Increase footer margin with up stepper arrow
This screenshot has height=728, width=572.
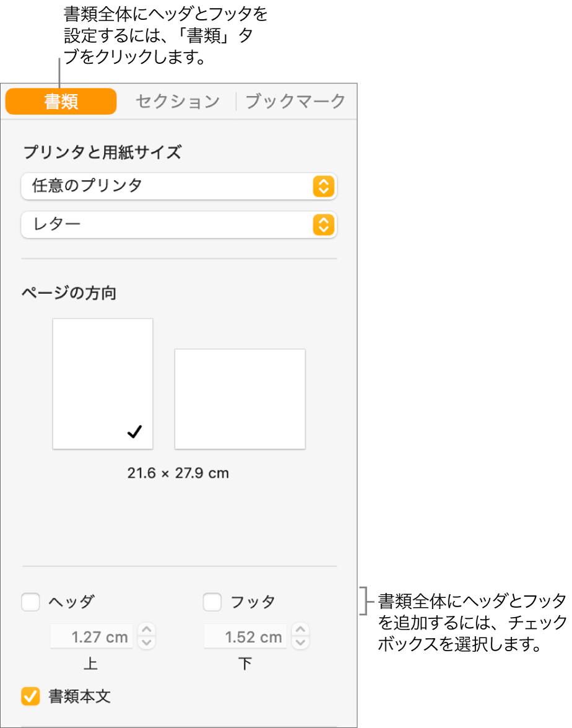click(x=301, y=629)
